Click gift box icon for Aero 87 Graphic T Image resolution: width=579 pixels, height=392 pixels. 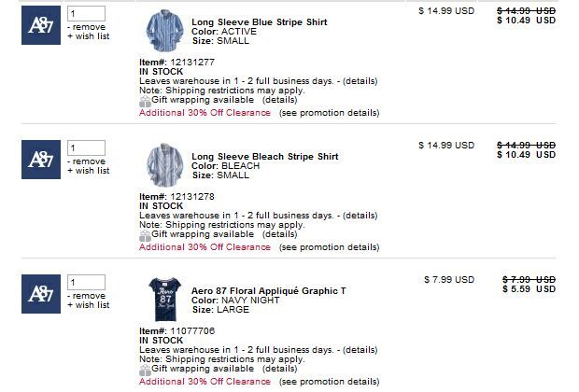coord(145,370)
